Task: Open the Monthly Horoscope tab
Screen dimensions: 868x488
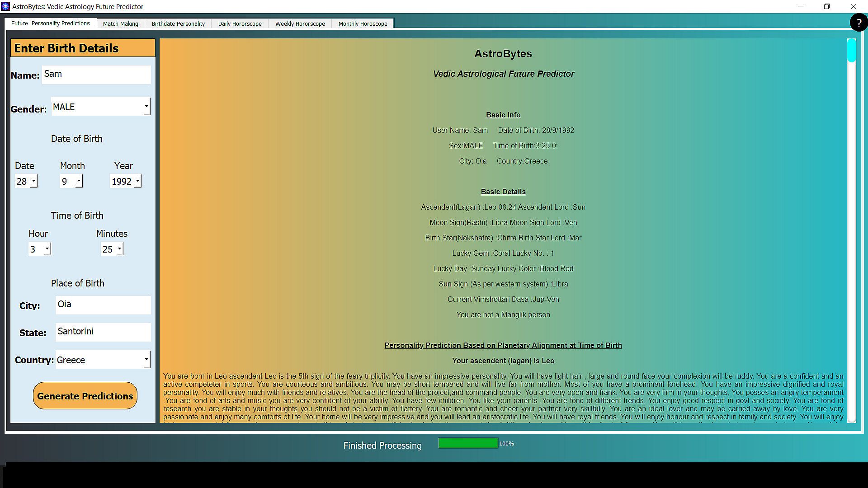Action: point(363,23)
